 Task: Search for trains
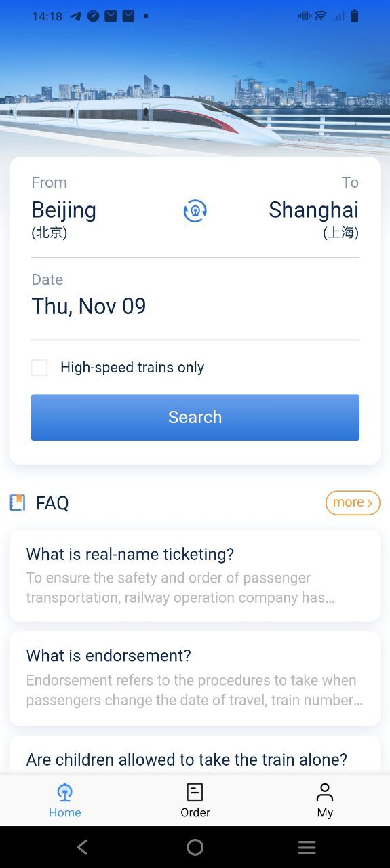point(195,417)
